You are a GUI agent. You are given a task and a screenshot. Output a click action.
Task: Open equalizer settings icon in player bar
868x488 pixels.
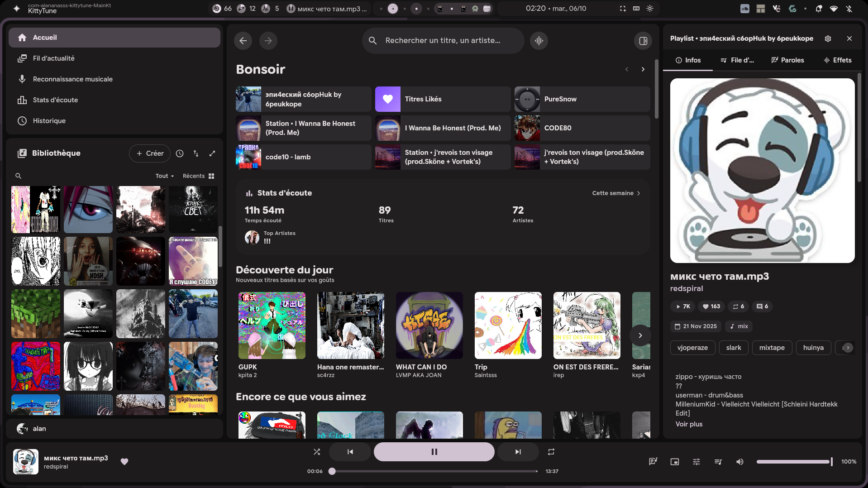pyautogui.click(x=696, y=462)
